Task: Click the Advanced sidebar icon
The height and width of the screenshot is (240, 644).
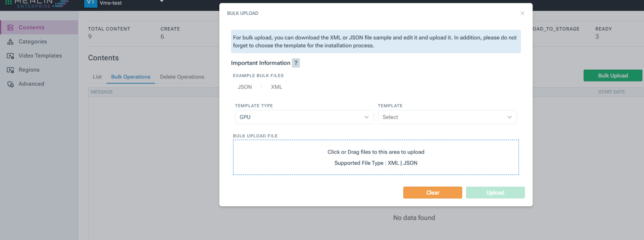Action: [x=10, y=84]
